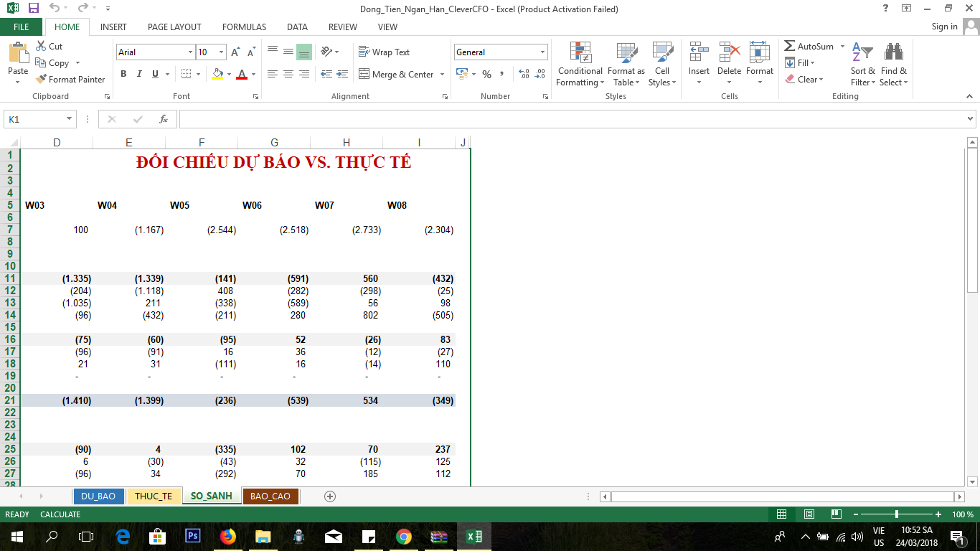The height and width of the screenshot is (551, 980).
Task: Open the font size dropdown
Action: click(x=221, y=52)
